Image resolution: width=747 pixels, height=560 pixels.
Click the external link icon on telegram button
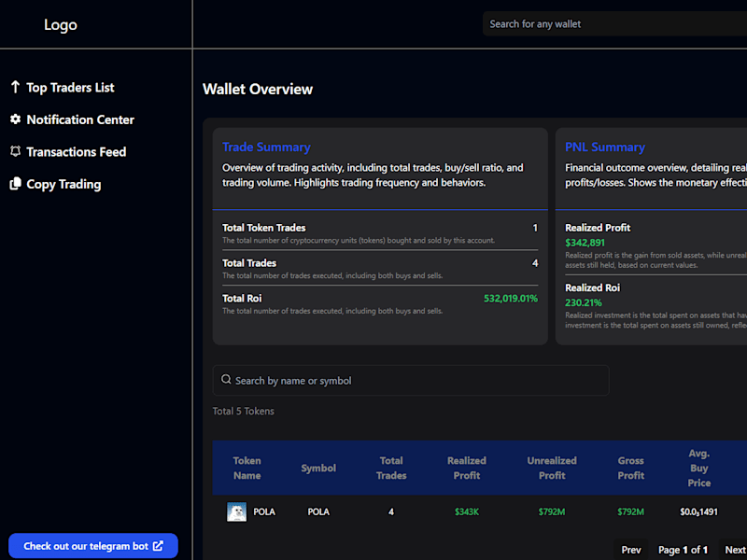click(x=158, y=546)
